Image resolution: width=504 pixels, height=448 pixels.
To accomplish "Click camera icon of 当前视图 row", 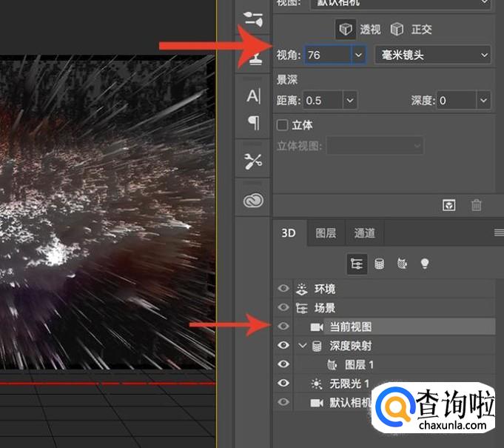I will pos(317,327).
